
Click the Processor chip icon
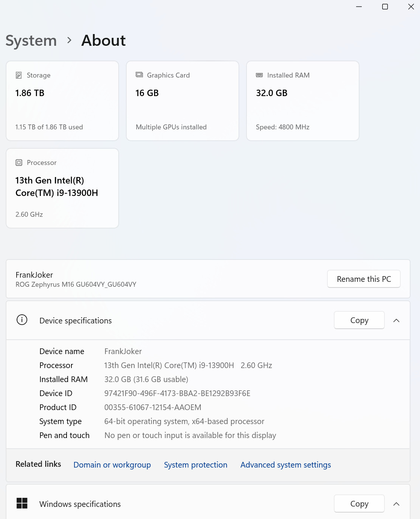pyautogui.click(x=19, y=163)
